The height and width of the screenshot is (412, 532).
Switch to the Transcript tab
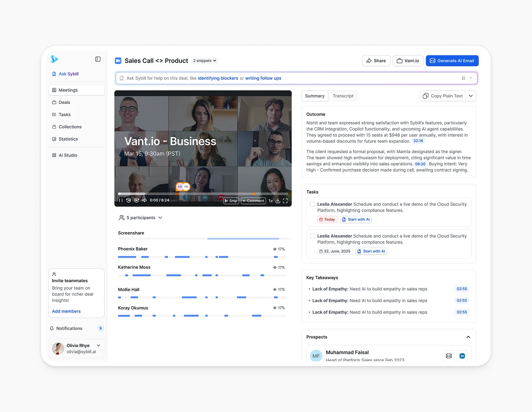click(343, 96)
